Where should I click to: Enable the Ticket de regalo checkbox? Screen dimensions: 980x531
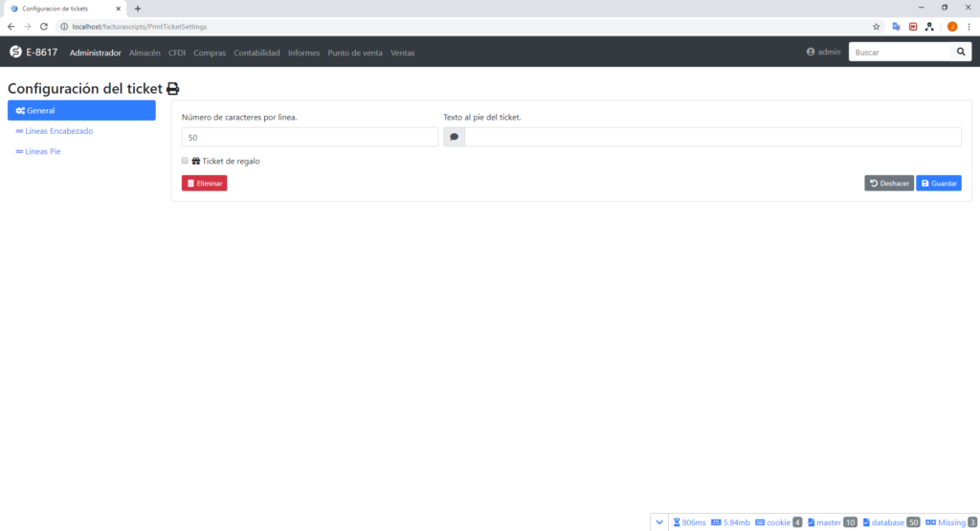point(185,161)
